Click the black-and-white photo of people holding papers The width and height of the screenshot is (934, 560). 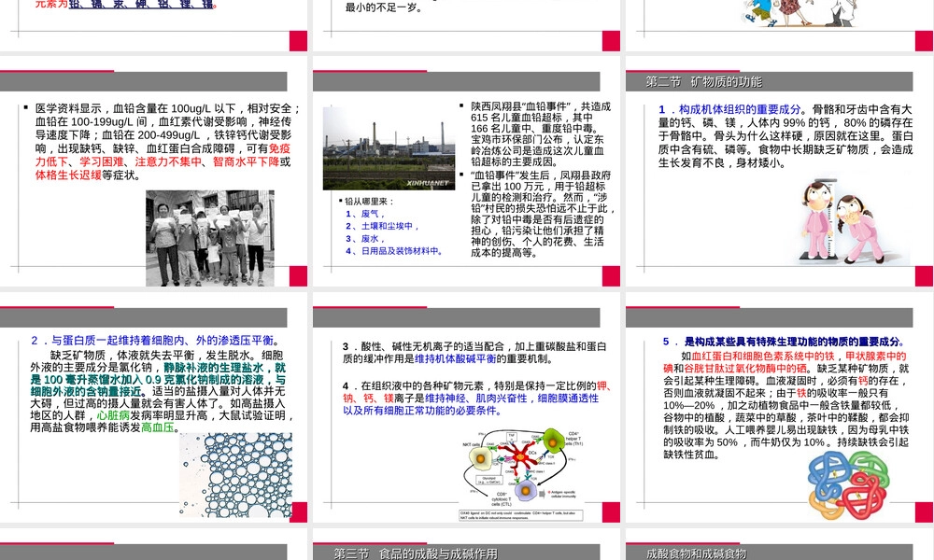210,238
